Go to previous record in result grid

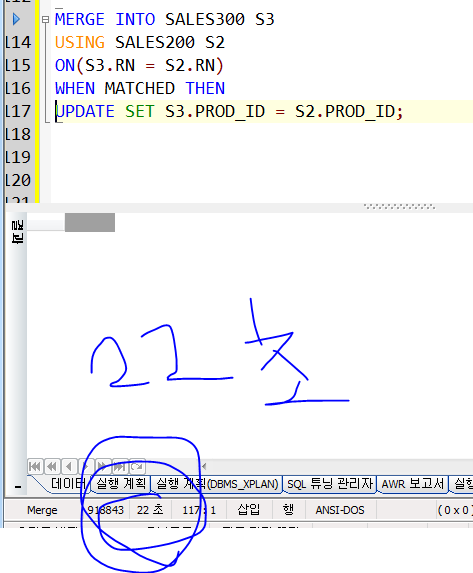tap(69, 466)
